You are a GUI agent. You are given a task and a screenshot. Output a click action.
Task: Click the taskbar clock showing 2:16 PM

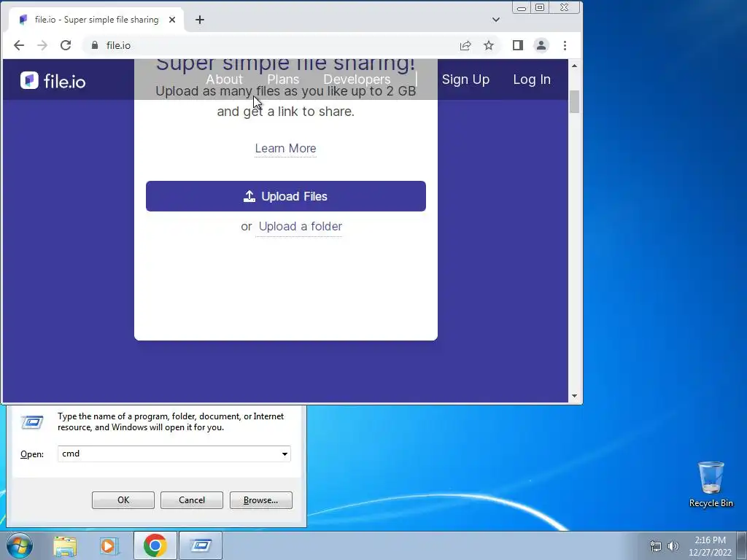[x=710, y=546]
